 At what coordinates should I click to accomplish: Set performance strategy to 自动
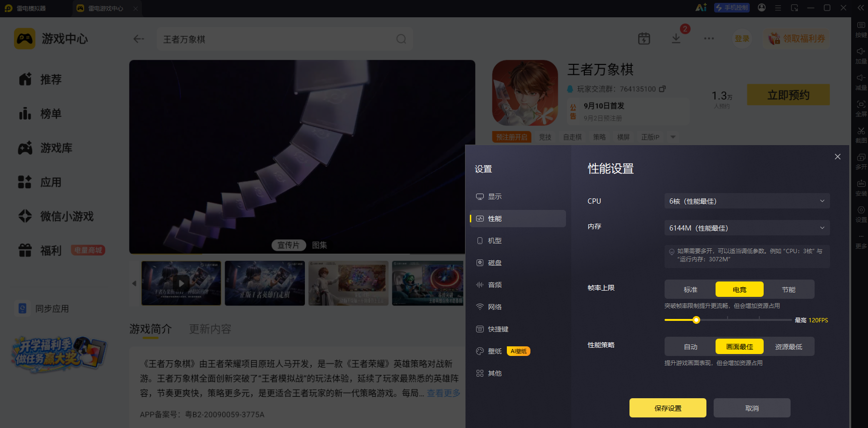(x=691, y=347)
